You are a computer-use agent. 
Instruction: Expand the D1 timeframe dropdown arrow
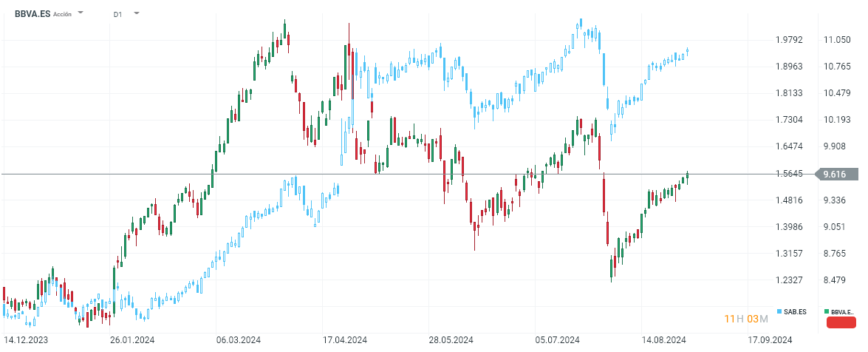pyautogui.click(x=136, y=13)
